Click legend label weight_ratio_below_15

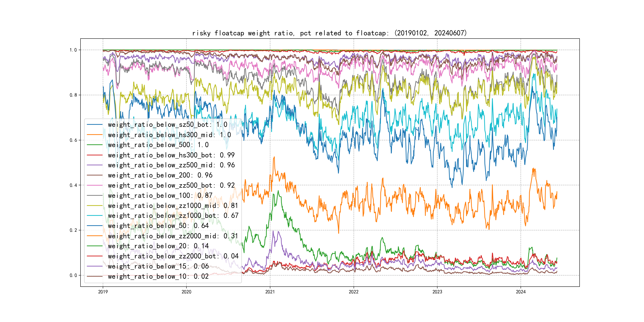(158, 266)
